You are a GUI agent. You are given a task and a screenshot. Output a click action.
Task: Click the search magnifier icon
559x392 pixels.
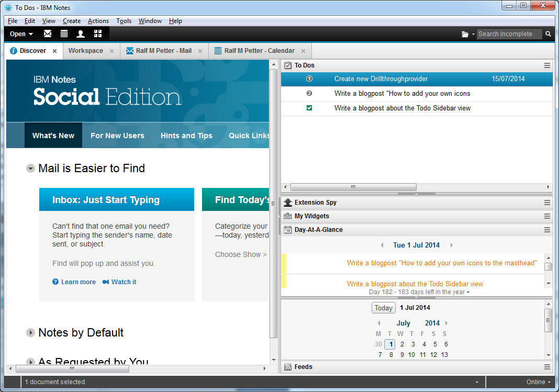548,34
